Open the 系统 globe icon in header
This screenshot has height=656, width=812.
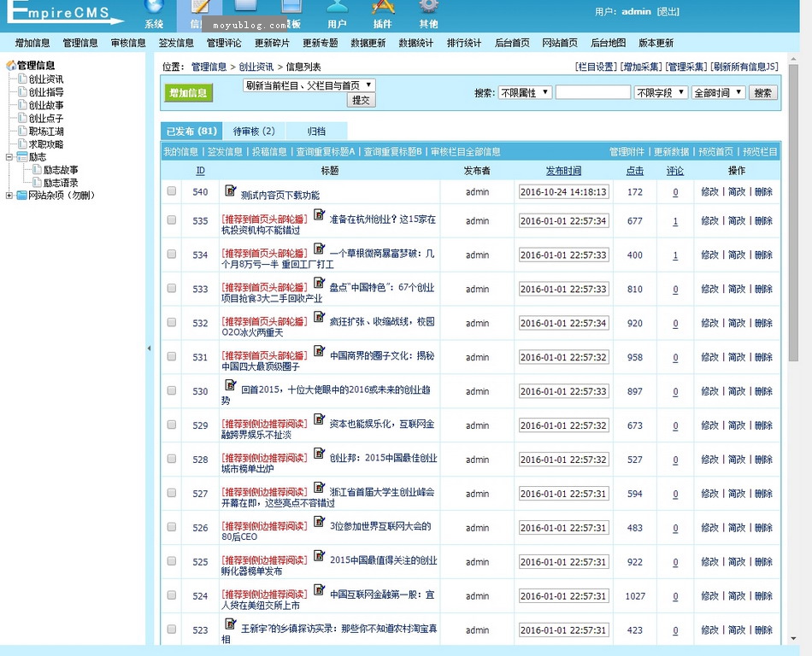(154, 6)
